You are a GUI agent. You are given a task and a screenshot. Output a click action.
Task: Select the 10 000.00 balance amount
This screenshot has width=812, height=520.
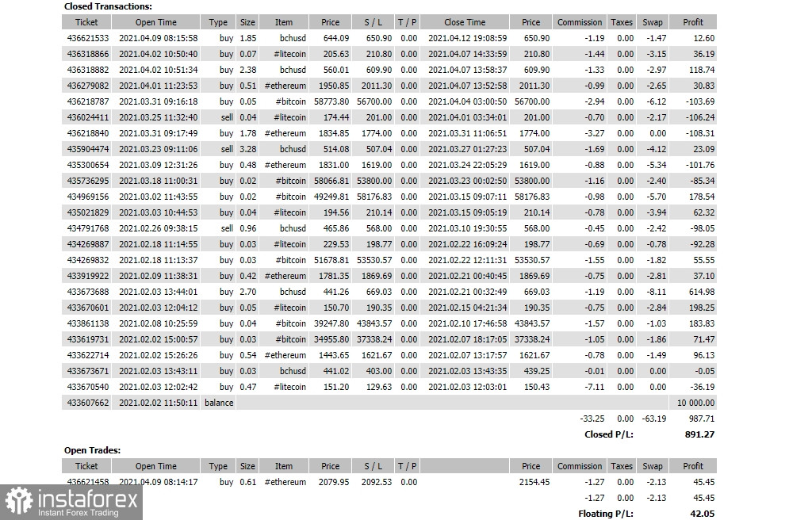click(695, 403)
